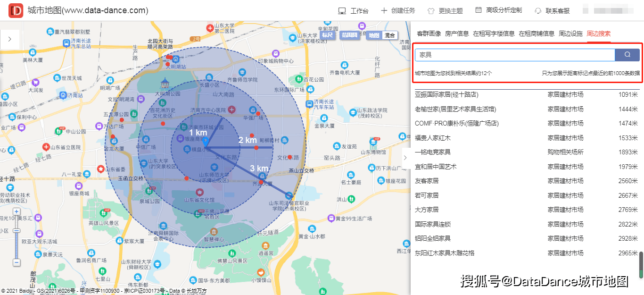Select result 友客家居
The image size is (644, 295).
coord(427,181)
